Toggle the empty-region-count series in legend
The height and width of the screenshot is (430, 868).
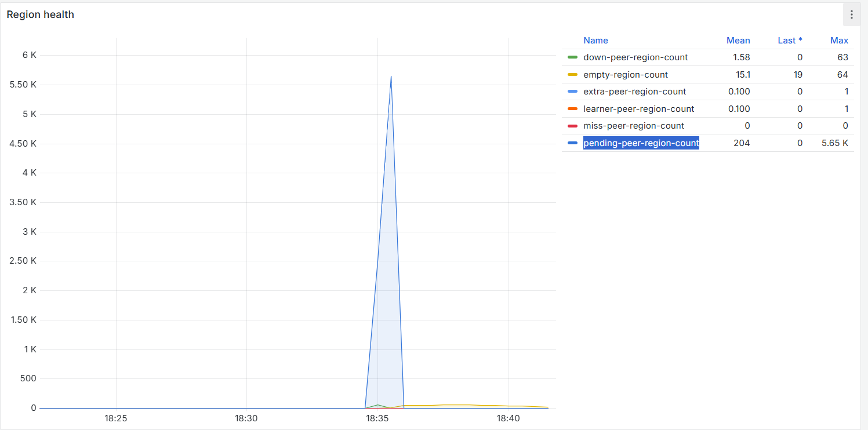coord(626,75)
